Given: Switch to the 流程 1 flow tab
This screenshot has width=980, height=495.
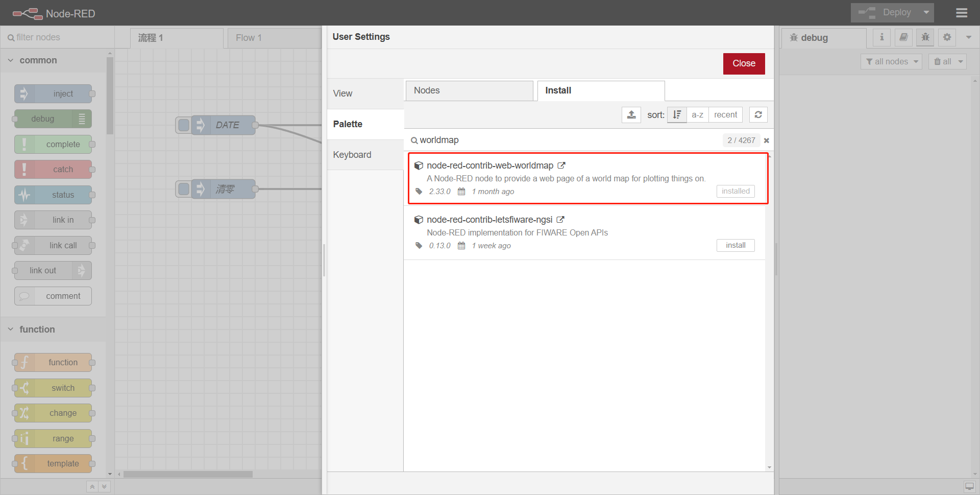Looking at the screenshot, I should [177, 38].
